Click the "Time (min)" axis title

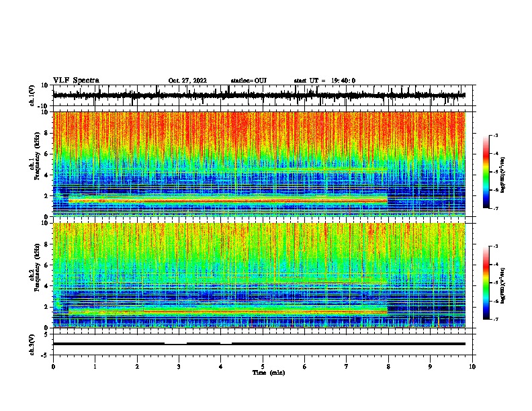[269, 373]
